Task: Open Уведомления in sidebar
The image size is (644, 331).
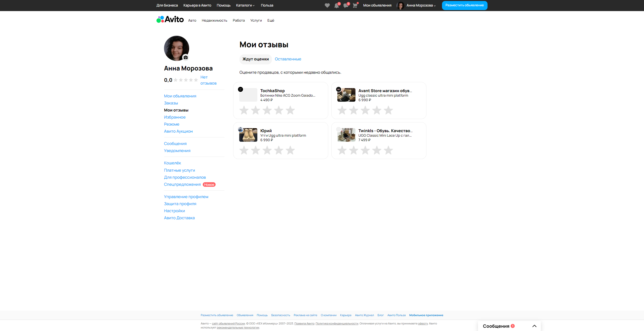Action: tap(177, 151)
